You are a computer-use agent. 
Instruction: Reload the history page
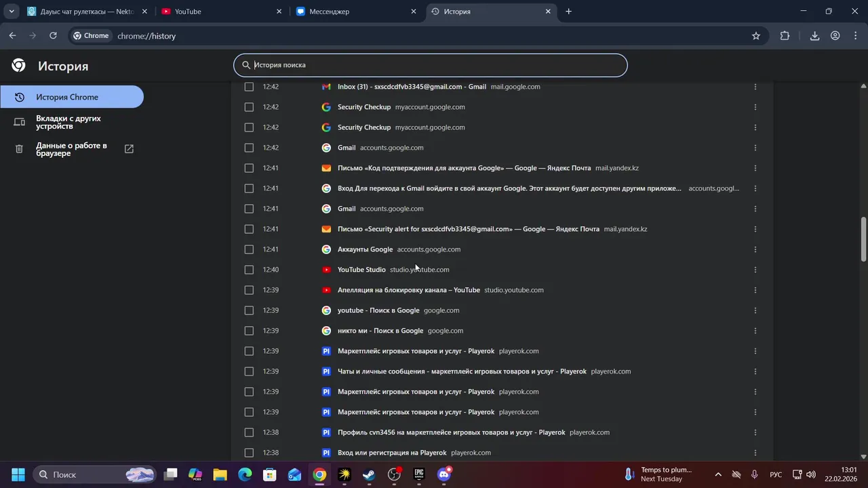[53, 36]
